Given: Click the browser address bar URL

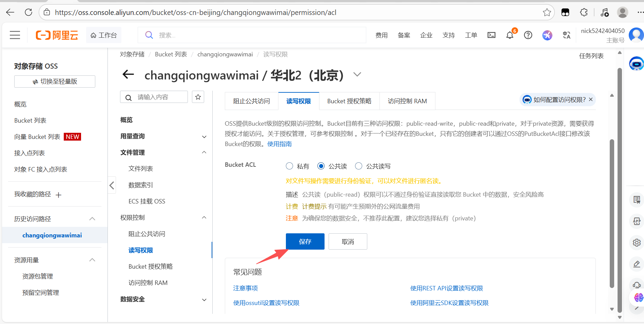Looking at the screenshot, I should [196, 13].
